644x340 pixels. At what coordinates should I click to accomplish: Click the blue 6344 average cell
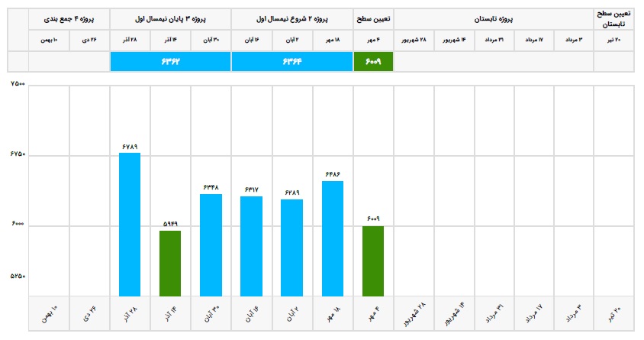(291, 62)
